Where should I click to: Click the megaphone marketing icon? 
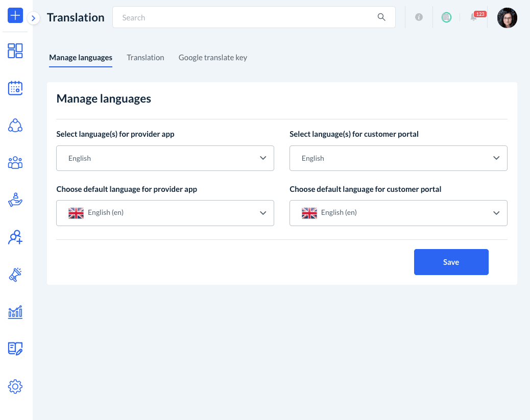15,275
